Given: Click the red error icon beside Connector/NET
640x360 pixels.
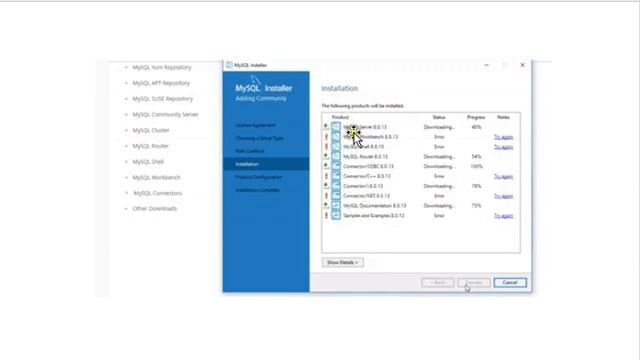Looking at the screenshot, I should coord(326,196).
